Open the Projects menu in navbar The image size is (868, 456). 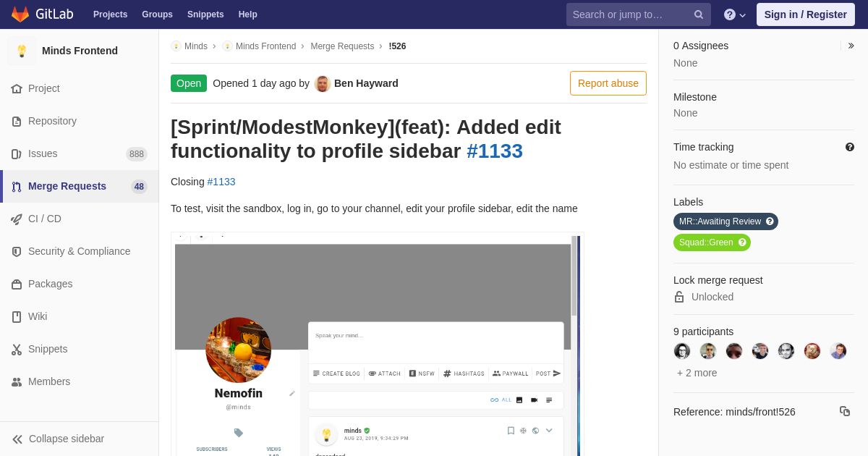coord(110,14)
